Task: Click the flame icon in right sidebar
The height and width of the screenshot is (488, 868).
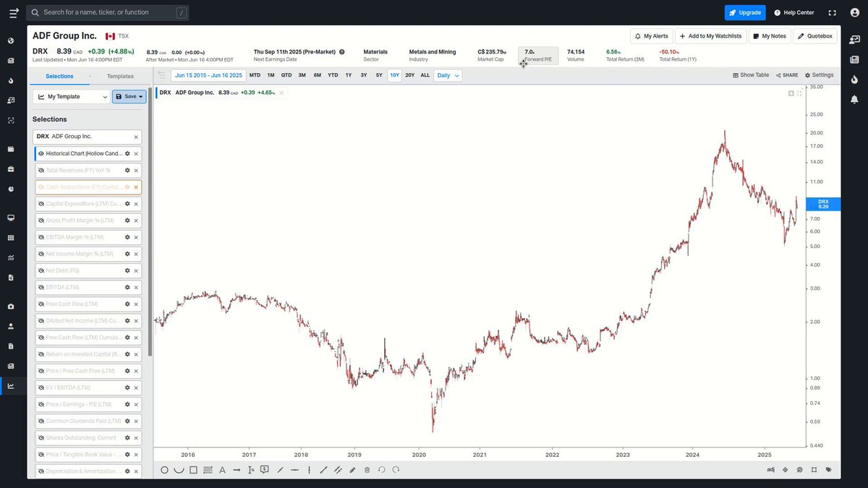Action: tap(854, 80)
